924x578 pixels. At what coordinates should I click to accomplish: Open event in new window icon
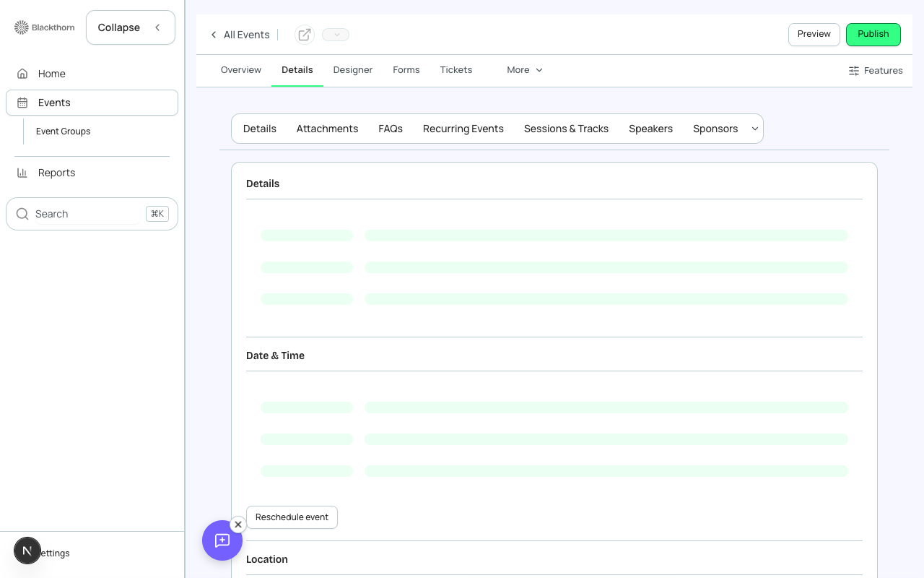tap(305, 35)
